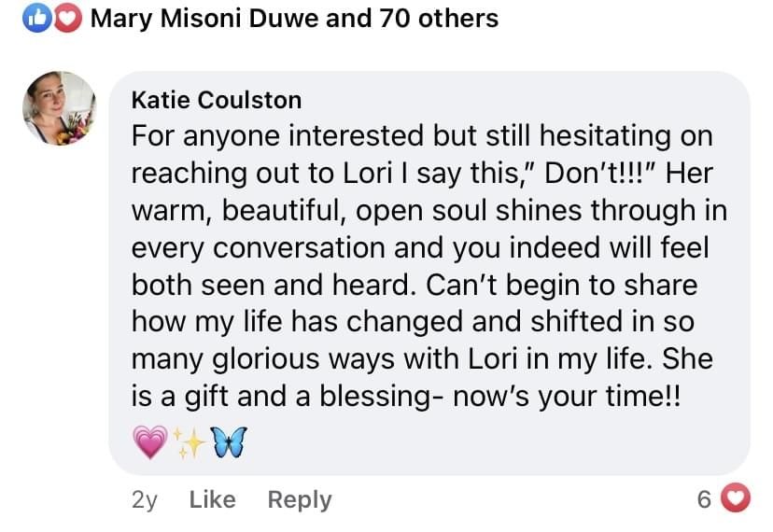Image resolution: width=773 pixels, height=532 pixels.
Task: Click the red heart reaction icon beside thumbs-up
Action: [x=67, y=18]
